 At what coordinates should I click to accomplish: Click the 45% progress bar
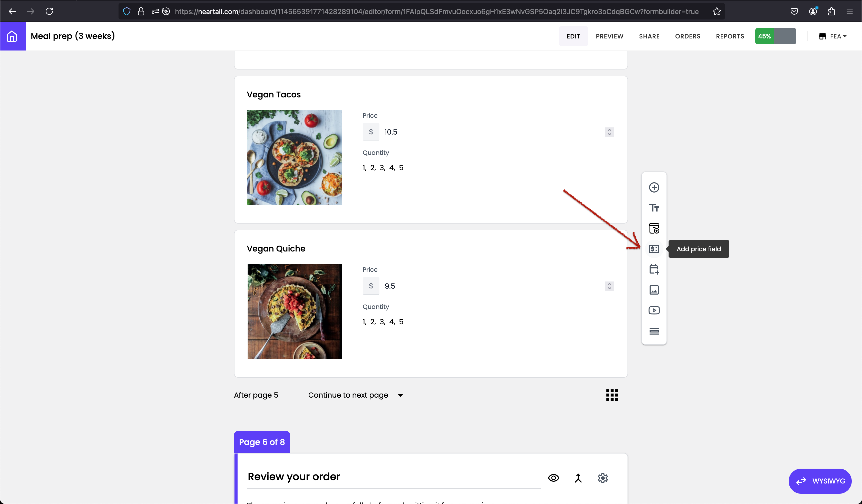point(775,36)
